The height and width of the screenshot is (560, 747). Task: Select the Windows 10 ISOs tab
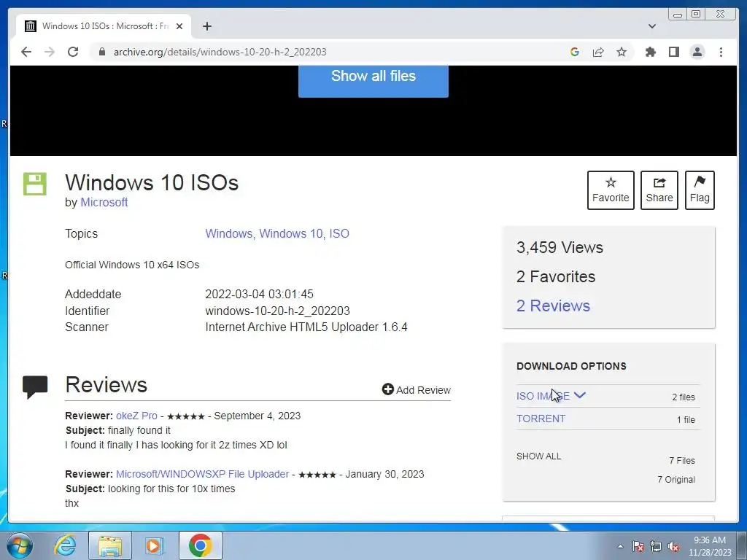pos(104,26)
